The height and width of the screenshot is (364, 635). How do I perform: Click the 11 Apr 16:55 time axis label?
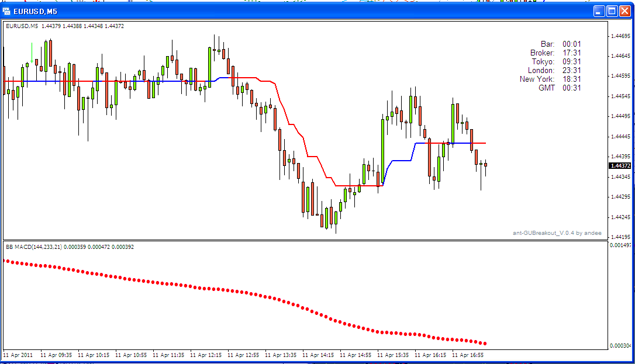tap(468, 355)
